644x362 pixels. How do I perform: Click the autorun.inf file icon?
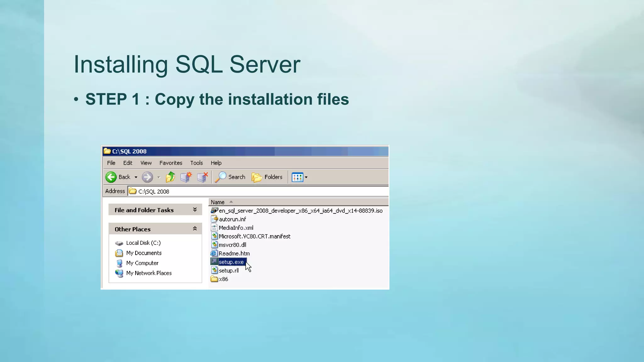coord(214,219)
